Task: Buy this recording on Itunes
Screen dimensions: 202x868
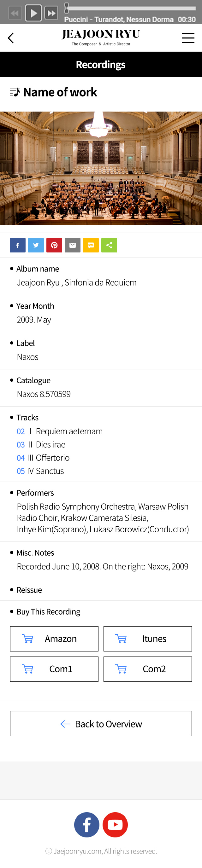Action: pyautogui.click(x=148, y=639)
